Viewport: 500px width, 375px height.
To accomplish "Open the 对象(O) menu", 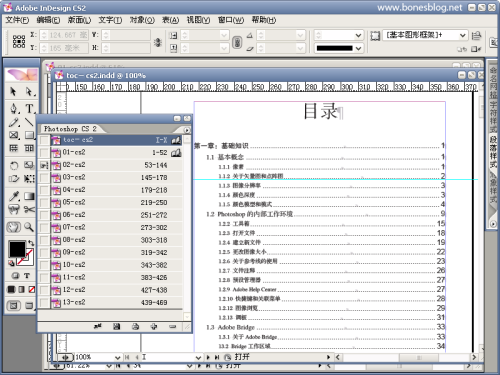I will [142, 20].
